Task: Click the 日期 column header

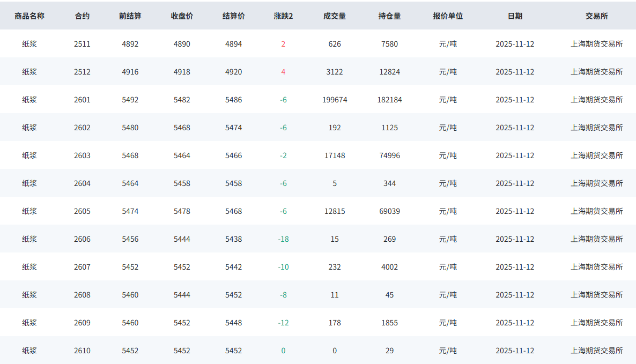Action: pyautogui.click(x=515, y=16)
